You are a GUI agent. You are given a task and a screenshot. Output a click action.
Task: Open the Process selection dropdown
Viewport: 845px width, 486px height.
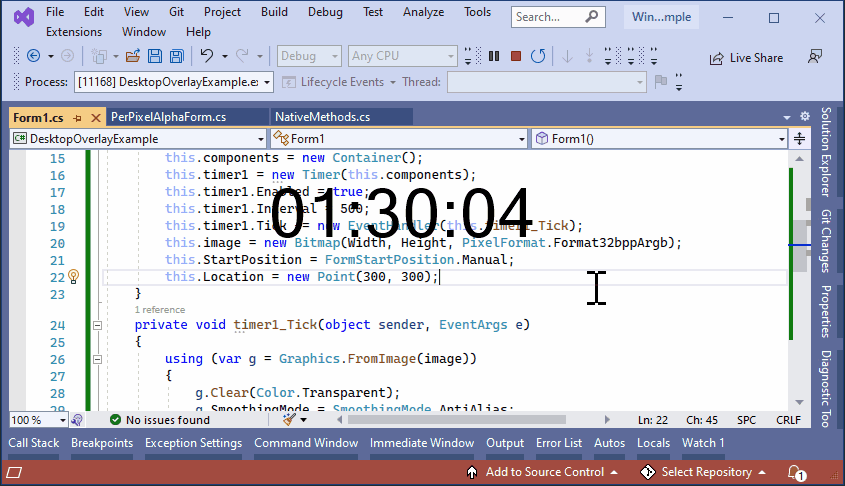point(174,82)
